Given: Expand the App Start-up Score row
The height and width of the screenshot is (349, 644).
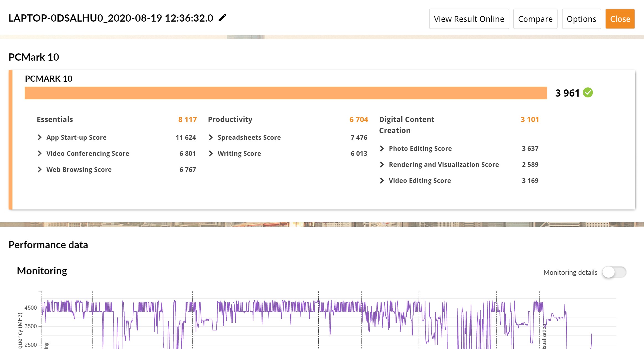Looking at the screenshot, I should (x=39, y=137).
